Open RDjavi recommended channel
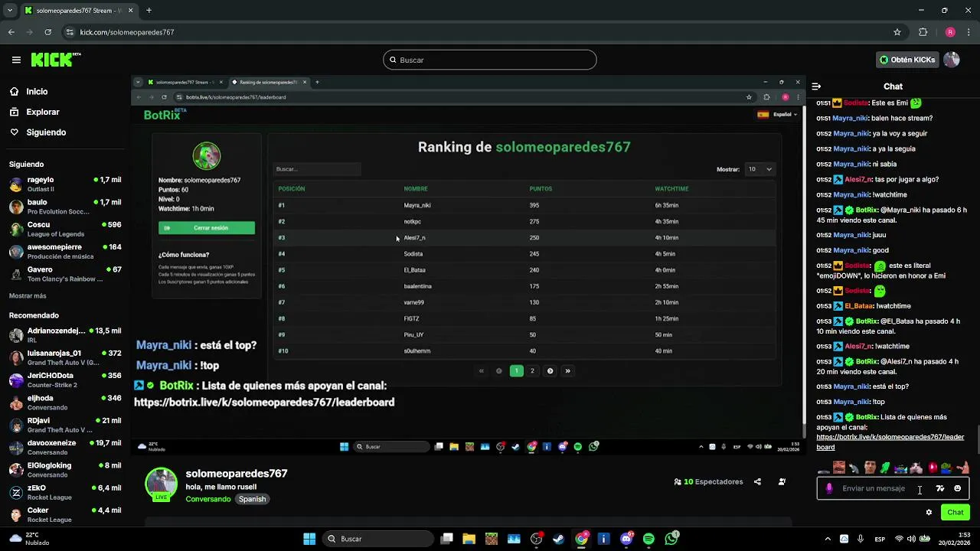This screenshot has width=980, height=551. pyautogui.click(x=65, y=425)
